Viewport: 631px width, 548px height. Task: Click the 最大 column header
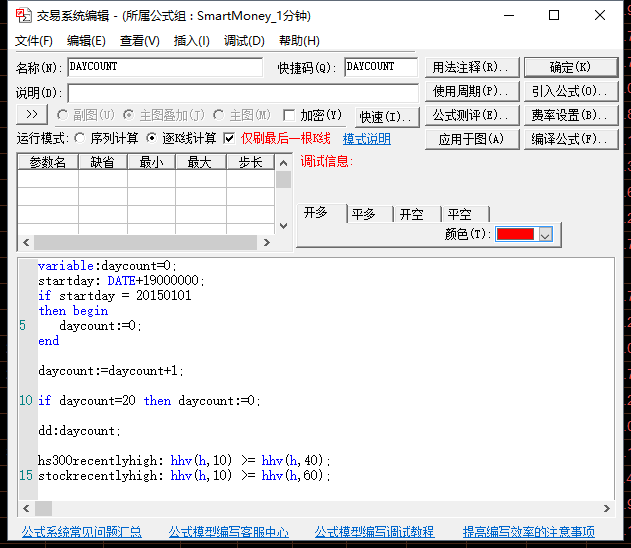pos(200,162)
